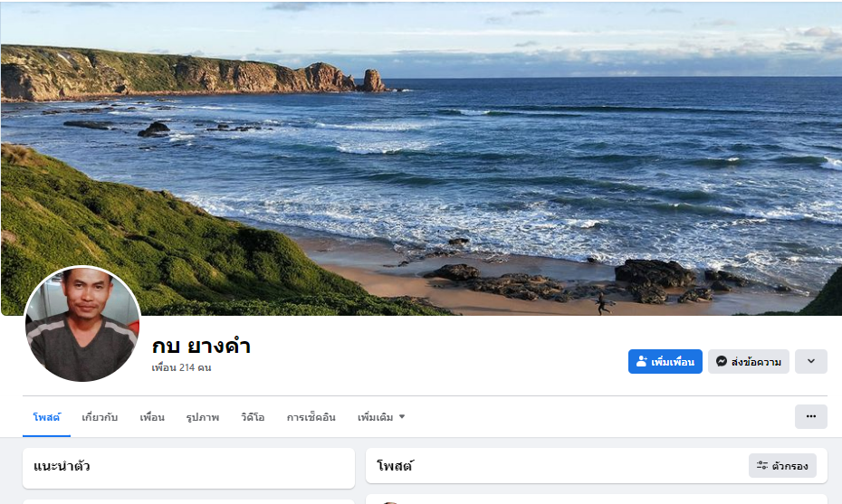The image size is (842, 504).
Task: Click the small arrow beside เพิ่มเติม
Action: pyautogui.click(x=402, y=417)
